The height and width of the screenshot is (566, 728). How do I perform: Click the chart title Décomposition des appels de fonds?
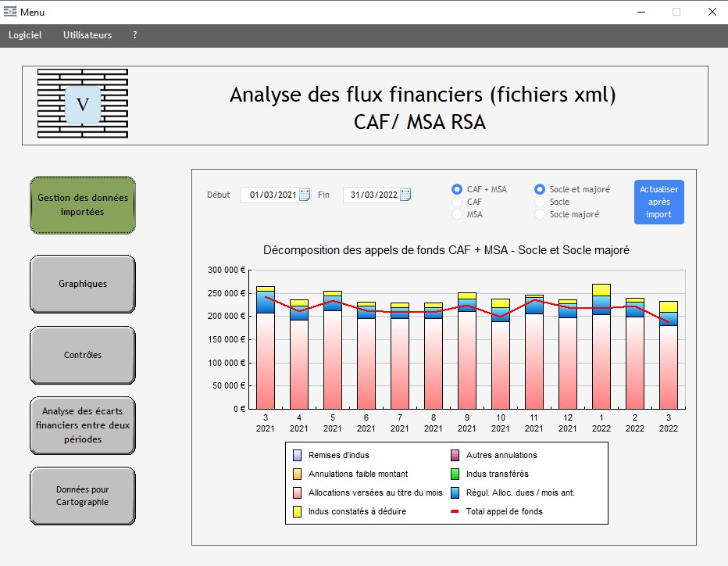point(446,250)
